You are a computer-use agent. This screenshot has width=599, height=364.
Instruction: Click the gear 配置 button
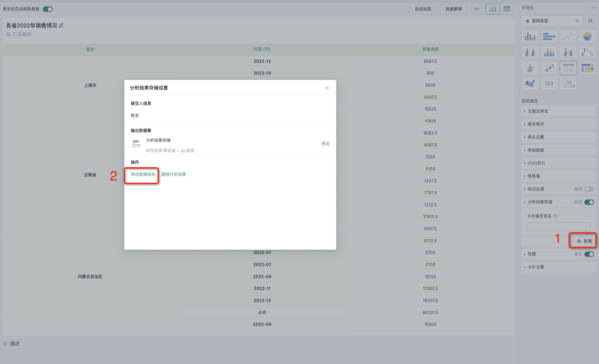(x=584, y=241)
